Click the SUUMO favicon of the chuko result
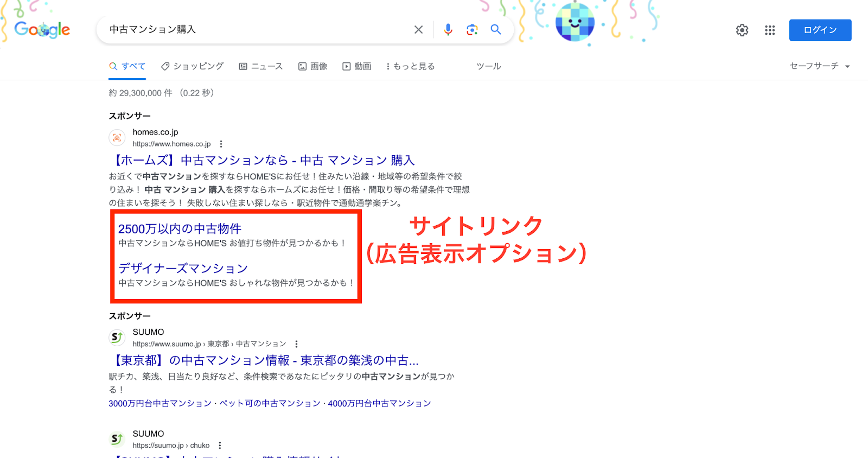This screenshot has width=868, height=458. 117,440
